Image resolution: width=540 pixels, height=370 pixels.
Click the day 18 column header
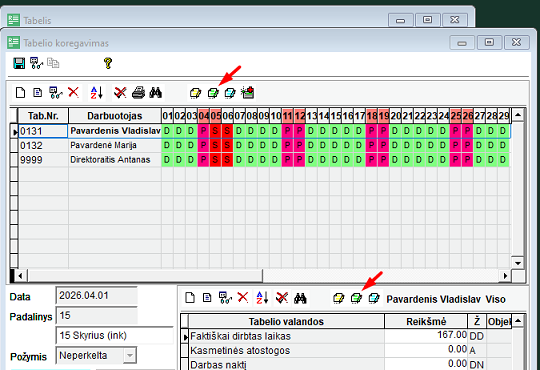point(372,116)
